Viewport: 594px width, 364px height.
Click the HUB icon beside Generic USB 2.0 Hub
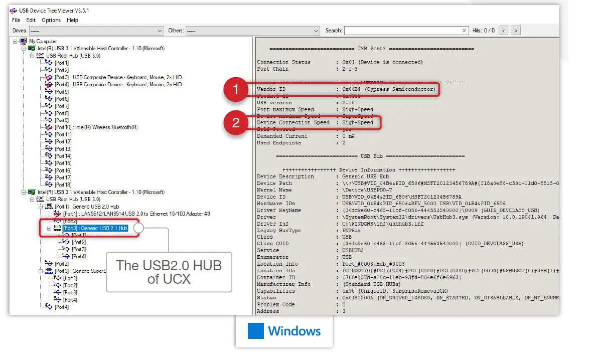pyautogui.click(x=49, y=207)
